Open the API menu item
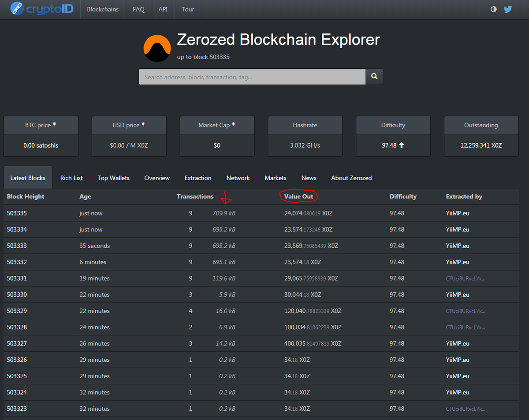This screenshot has height=420, width=529. (163, 9)
